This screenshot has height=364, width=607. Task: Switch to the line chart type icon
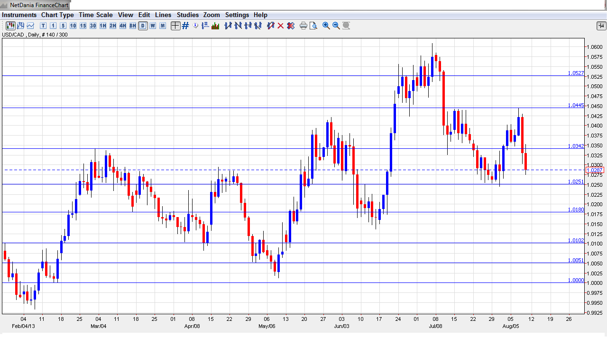[x=30, y=26]
